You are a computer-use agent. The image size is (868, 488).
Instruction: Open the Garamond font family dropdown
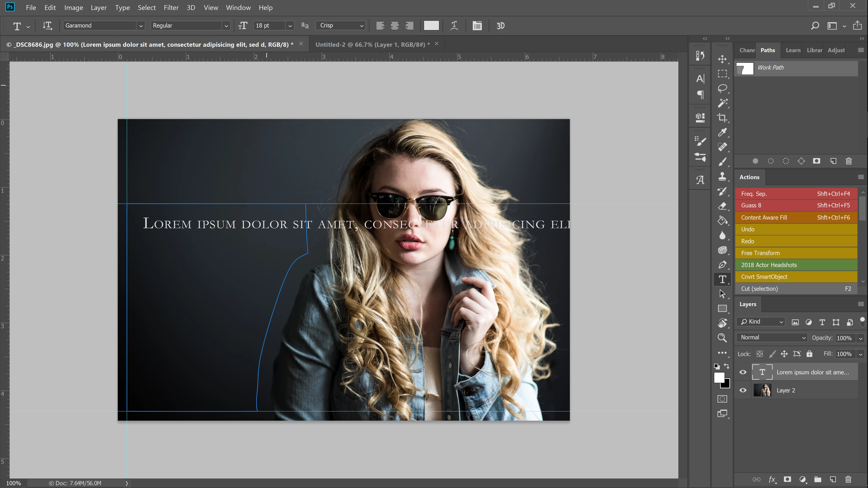141,26
